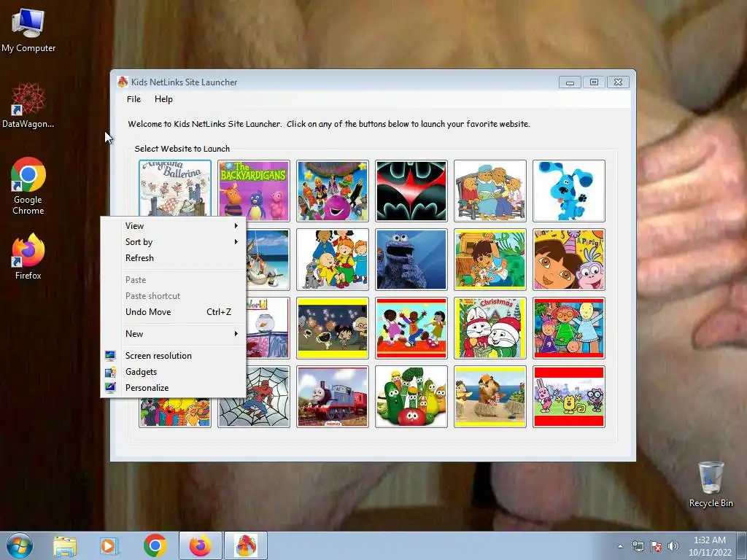Viewport: 747px width, 560px height.
Task: Switch to Firefox taskbar button
Action: tap(201, 545)
